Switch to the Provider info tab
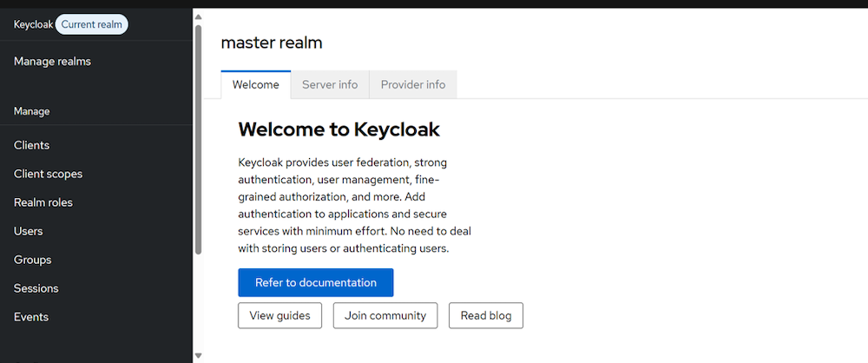This screenshot has height=363, width=868. point(413,84)
